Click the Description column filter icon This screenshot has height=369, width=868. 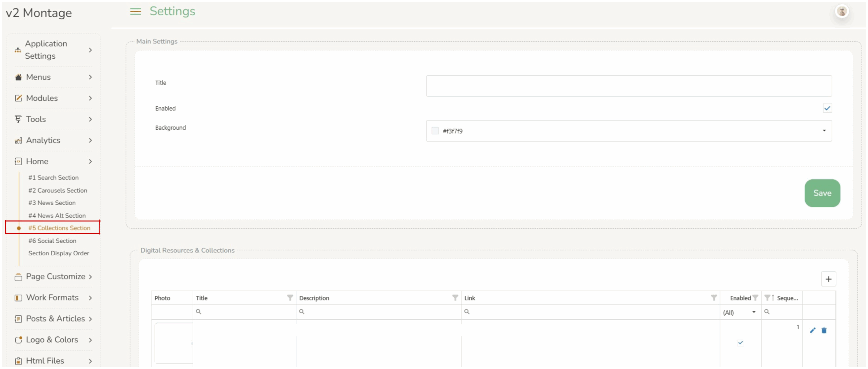click(455, 298)
